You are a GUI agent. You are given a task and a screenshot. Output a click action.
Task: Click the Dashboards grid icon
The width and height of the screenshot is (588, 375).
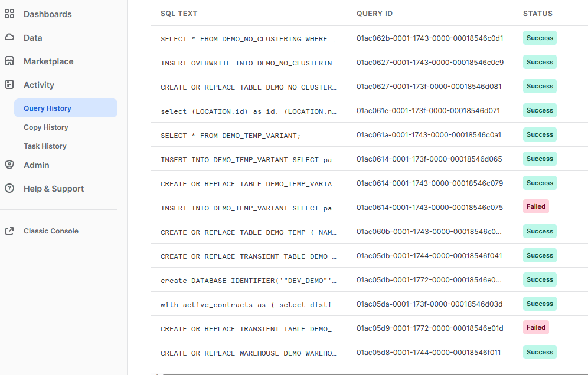[9, 14]
